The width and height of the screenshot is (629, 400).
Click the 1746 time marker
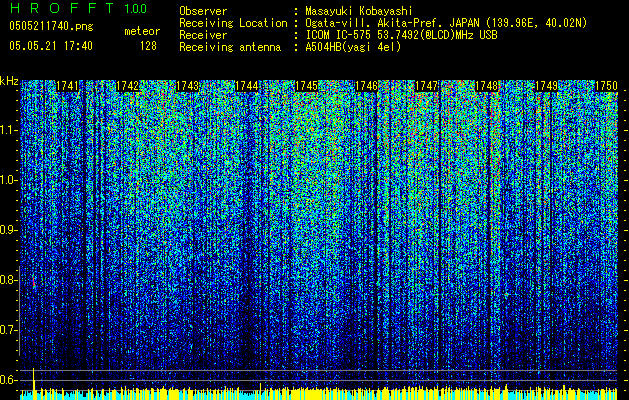(367, 86)
